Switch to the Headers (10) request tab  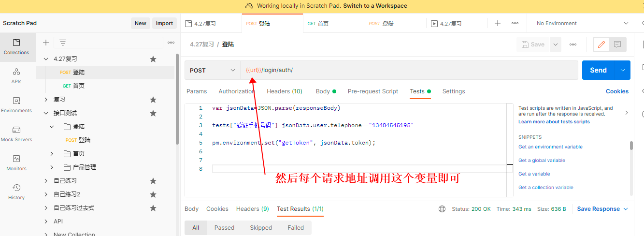(285, 91)
